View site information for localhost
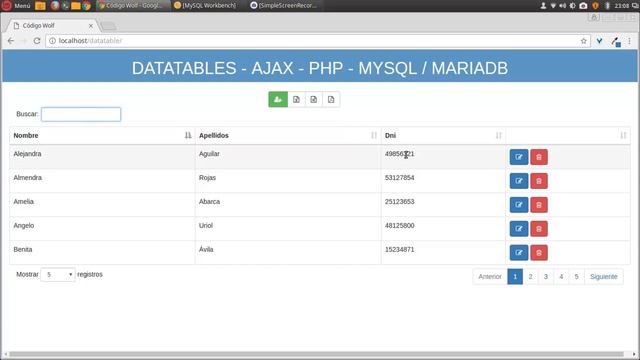640x360 pixels. pos(53,41)
